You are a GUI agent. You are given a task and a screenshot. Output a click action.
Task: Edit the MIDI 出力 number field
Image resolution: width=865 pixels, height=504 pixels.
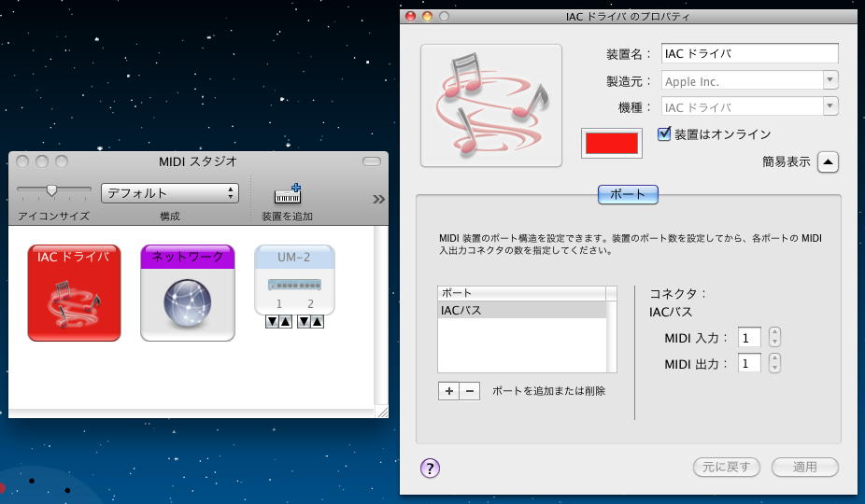[x=749, y=363]
